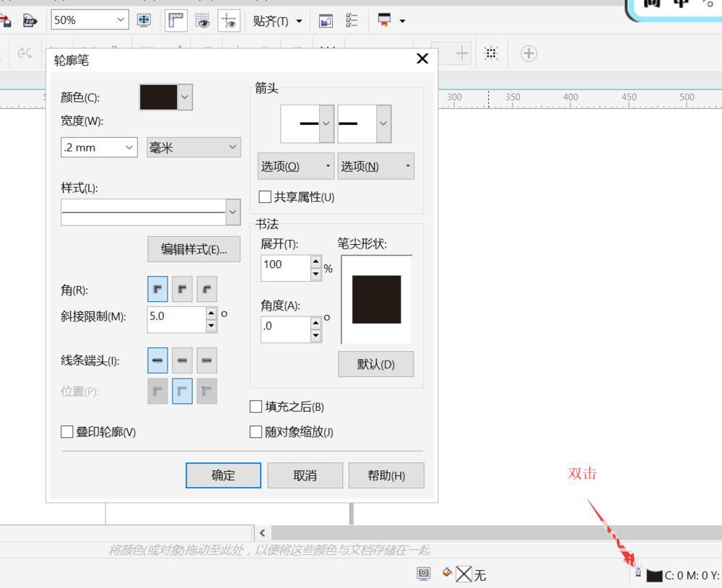Check the 填充之后 option
722x588 pixels.
[256, 407]
